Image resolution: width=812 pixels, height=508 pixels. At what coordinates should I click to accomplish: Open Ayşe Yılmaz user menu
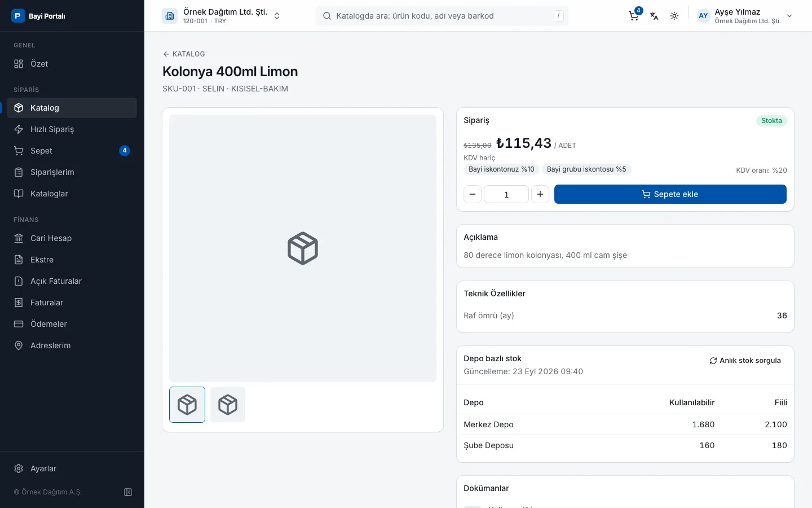745,16
